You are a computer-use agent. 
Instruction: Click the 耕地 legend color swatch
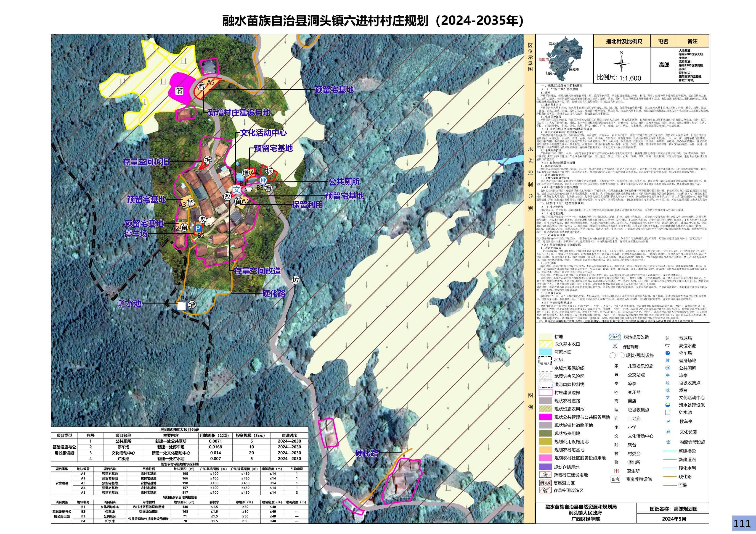[545, 337]
